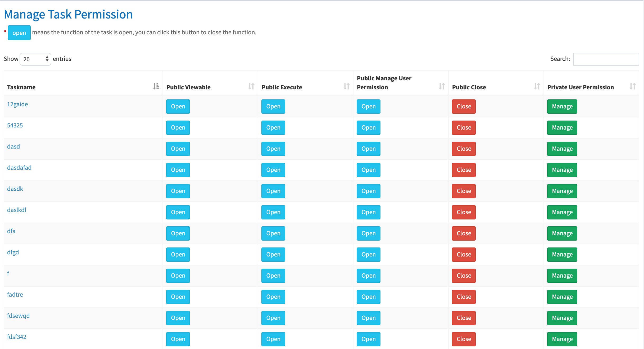Toggle Public Execute for 12gaide
Image resolution: width=644 pixels, height=349 pixels.
[x=273, y=107]
